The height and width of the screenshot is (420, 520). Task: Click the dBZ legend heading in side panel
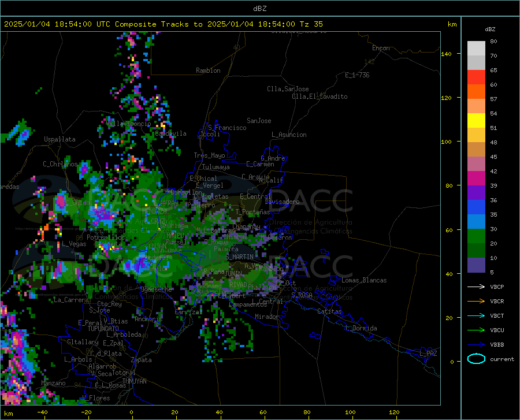490,29
